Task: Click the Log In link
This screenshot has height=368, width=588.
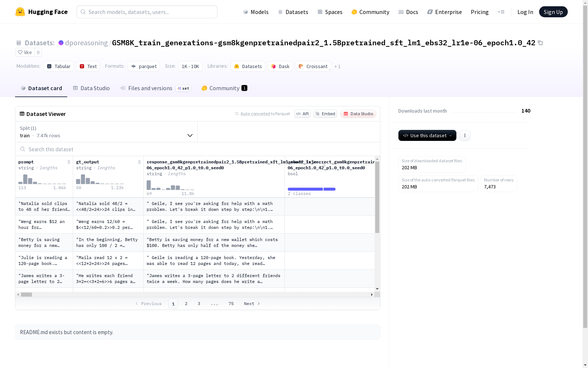Action: click(x=525, y=12)
